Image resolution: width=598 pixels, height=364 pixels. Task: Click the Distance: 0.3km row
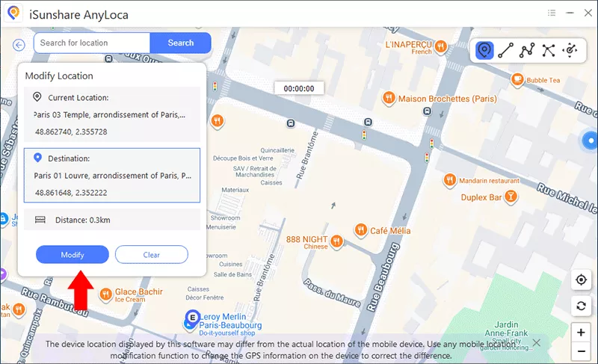pos(112,220)
